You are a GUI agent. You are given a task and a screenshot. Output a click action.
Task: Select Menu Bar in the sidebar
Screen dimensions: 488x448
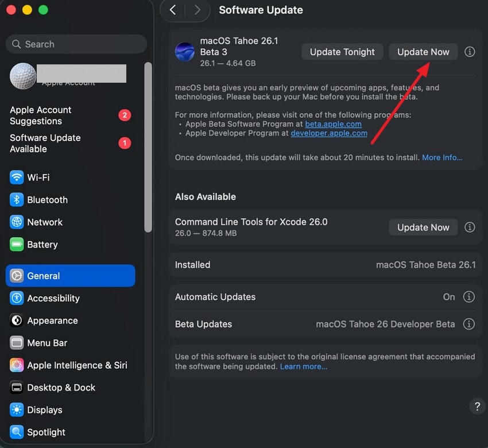(x=47, y=343)
